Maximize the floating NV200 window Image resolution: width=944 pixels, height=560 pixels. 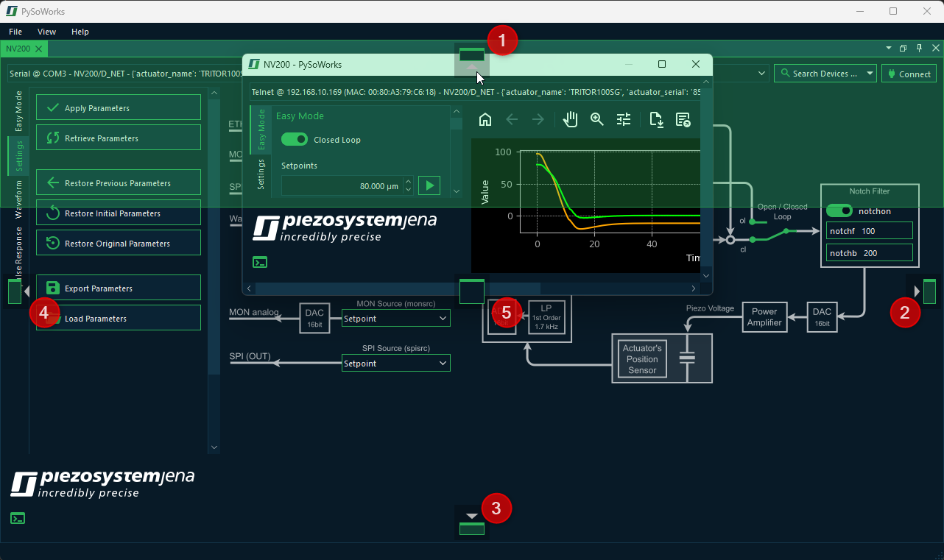(661, 64)
